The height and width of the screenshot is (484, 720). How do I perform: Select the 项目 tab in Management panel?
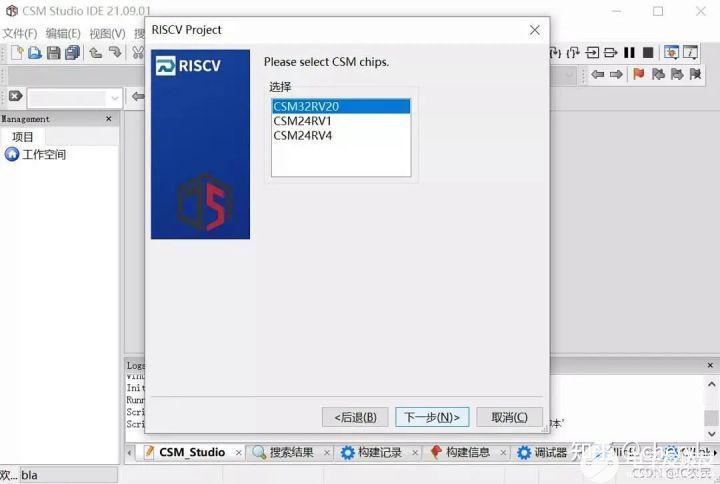[22, 137]
